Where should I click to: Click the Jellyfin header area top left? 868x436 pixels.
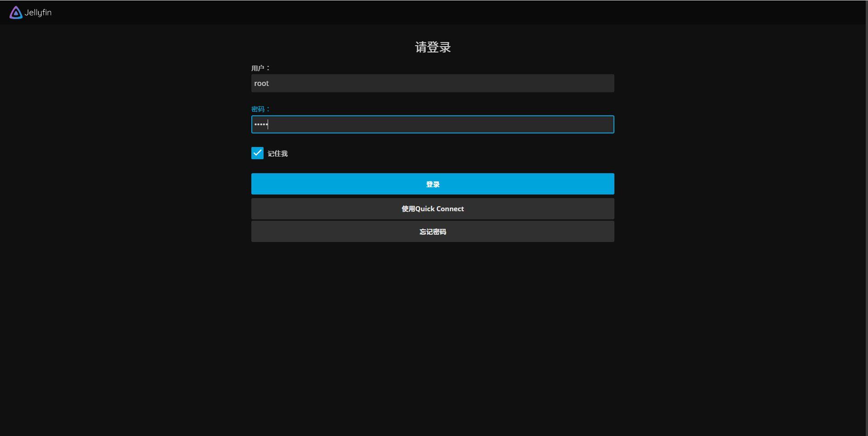tap(30, 12)
